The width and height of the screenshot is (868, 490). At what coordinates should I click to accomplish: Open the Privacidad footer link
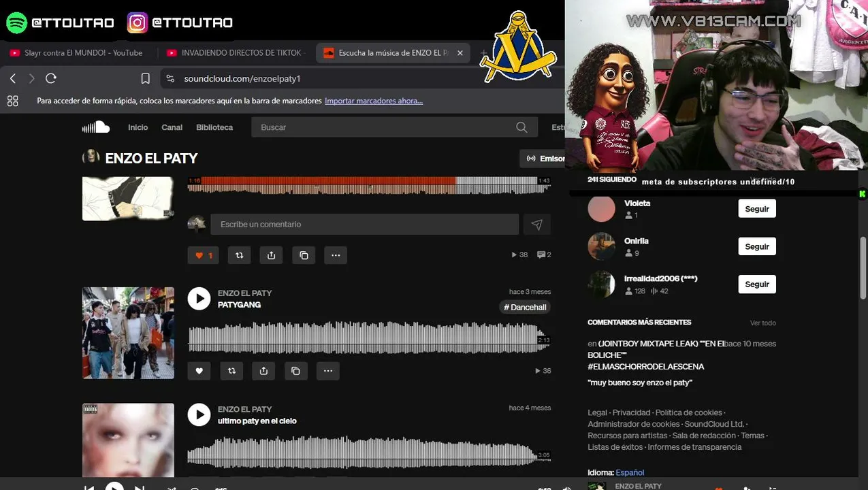[631, 412]
